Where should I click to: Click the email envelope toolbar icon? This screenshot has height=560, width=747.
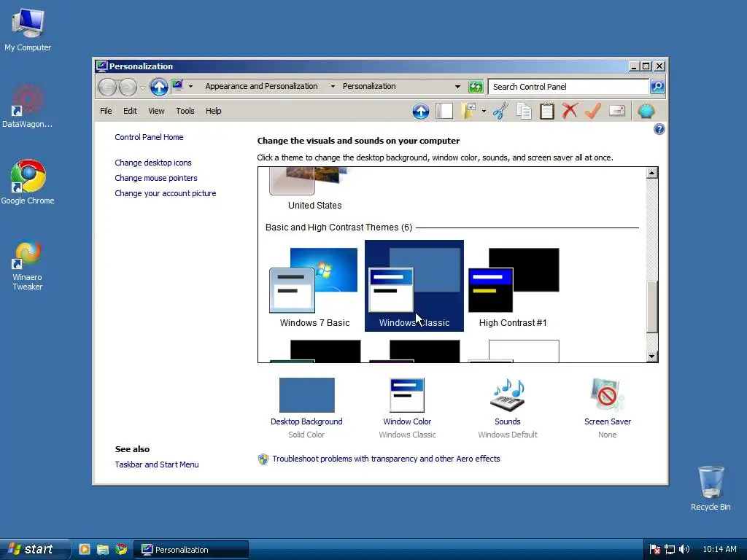[616, 111]
